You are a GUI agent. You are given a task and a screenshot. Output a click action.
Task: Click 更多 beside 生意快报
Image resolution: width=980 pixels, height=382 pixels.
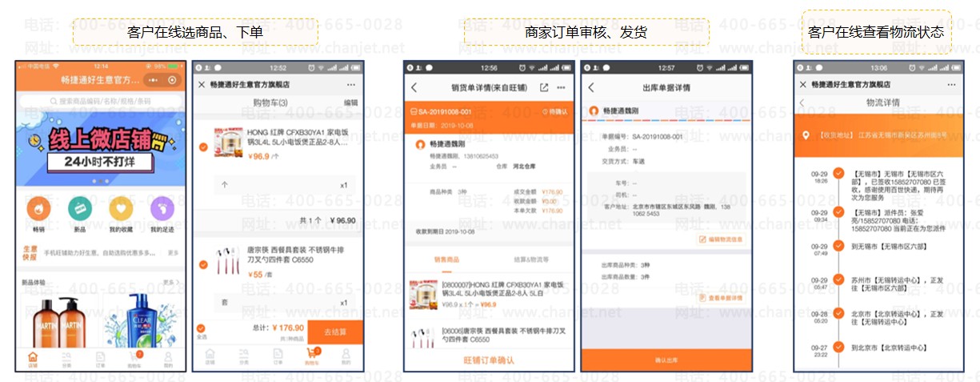pos(172,252)
